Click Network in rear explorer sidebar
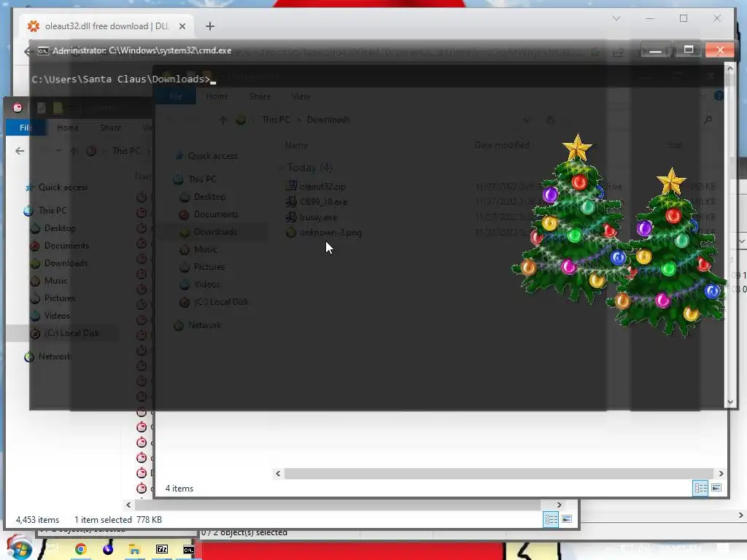The width and height of the screenshot is (747, 560). point(54,357)
